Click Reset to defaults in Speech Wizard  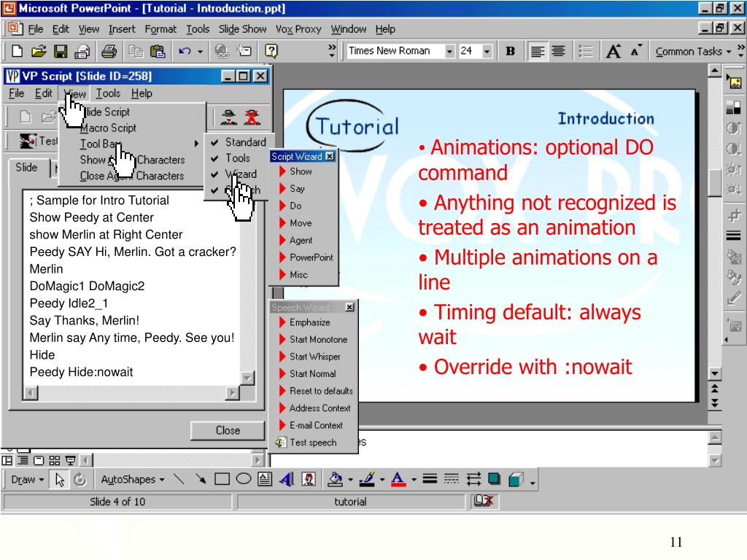(x=321, y=391)
